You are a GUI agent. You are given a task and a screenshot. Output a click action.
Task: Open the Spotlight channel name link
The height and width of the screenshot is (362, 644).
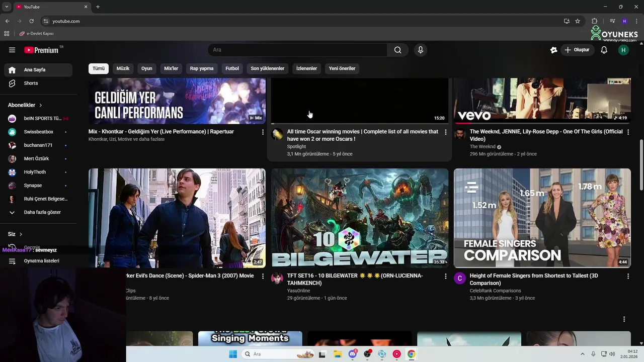pyautogui.click(x=296, y=147)
